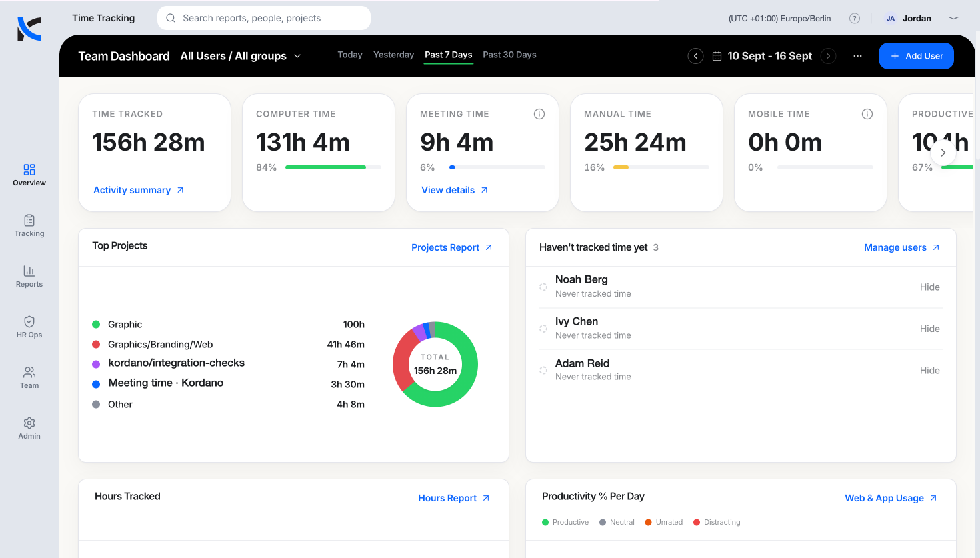Click the JA user avatar
Viewport: 980px width, 558px height.
pos(891,19)
